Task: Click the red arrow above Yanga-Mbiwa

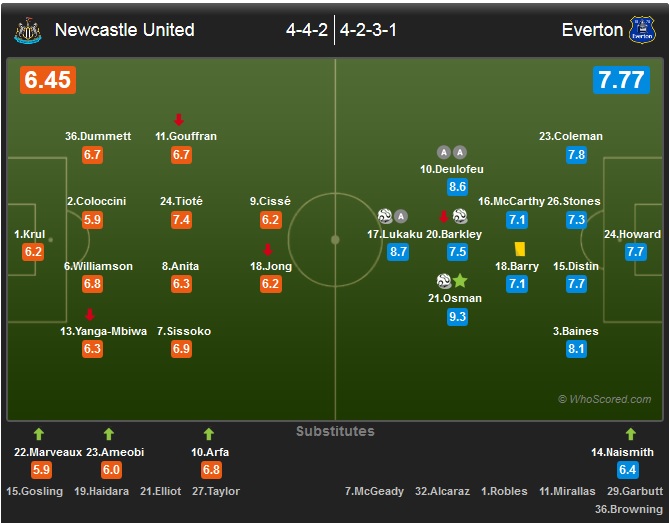Action: pos(89,315)
